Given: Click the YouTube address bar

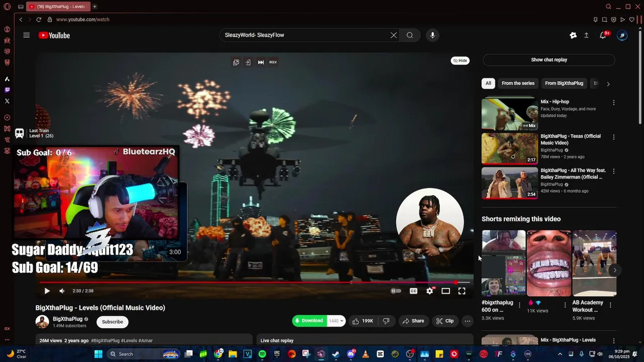Looking at the screenshot, I should 83,20.
